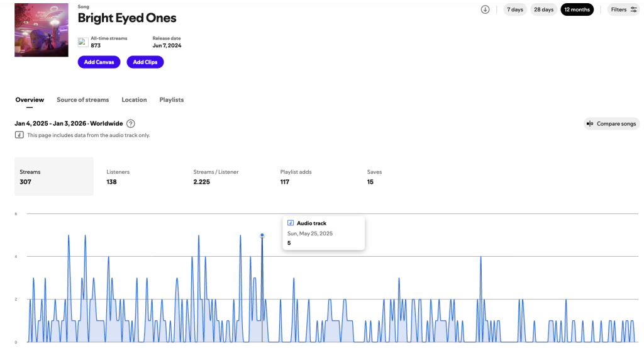Open the Playlists tab
Screen dimensions: 644x348
tap(172, 99)
